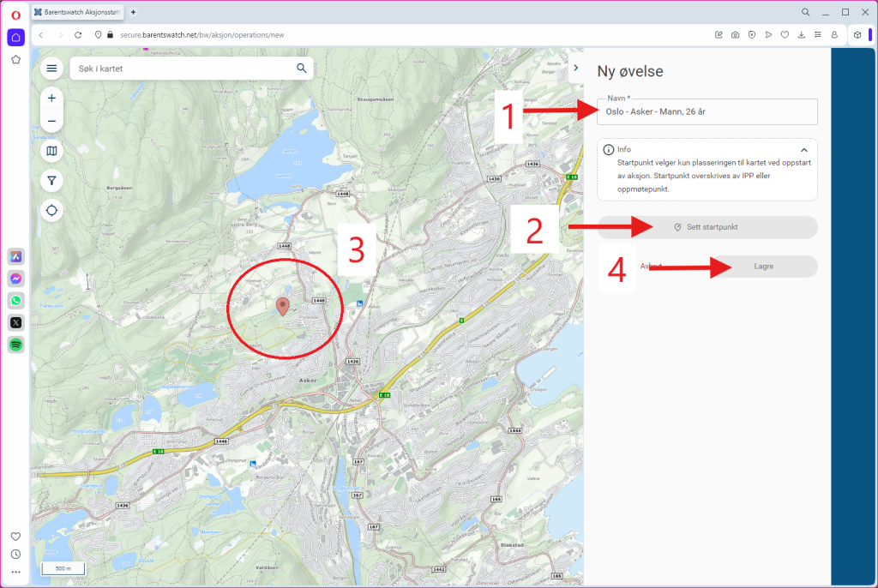Zoom in on the map
This screenshot has height=588, width=878.
pos(51,98)
